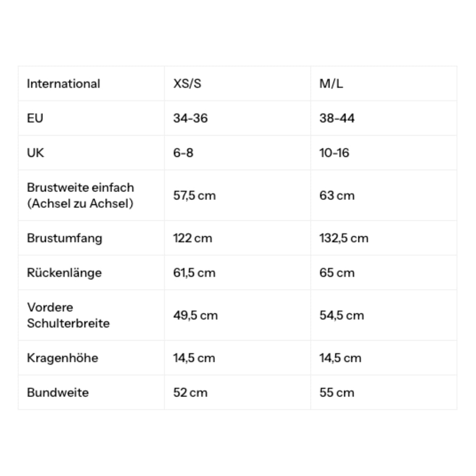Click the 57,5 cm chest width value

click(194, 195)
